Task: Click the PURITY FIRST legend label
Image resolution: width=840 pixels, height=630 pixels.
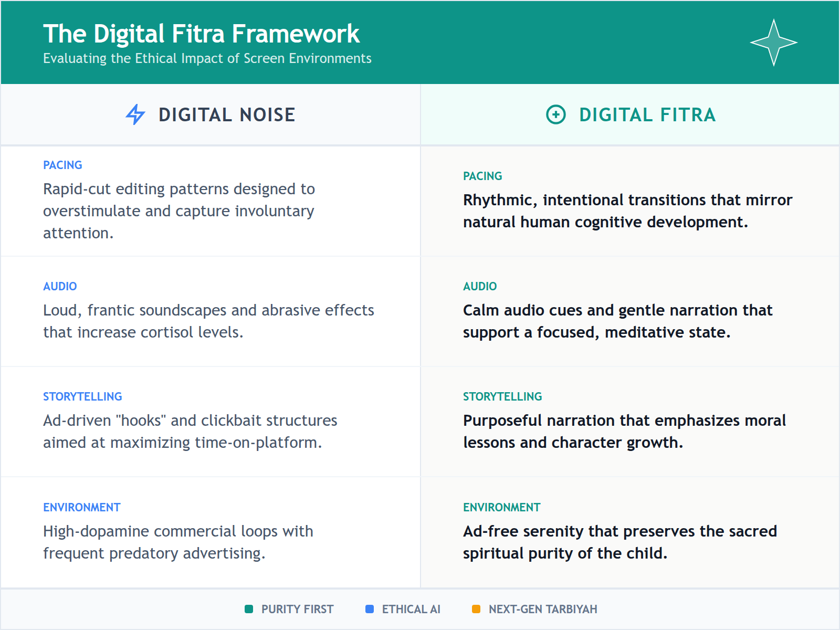Action: click(x=297, y=609)
